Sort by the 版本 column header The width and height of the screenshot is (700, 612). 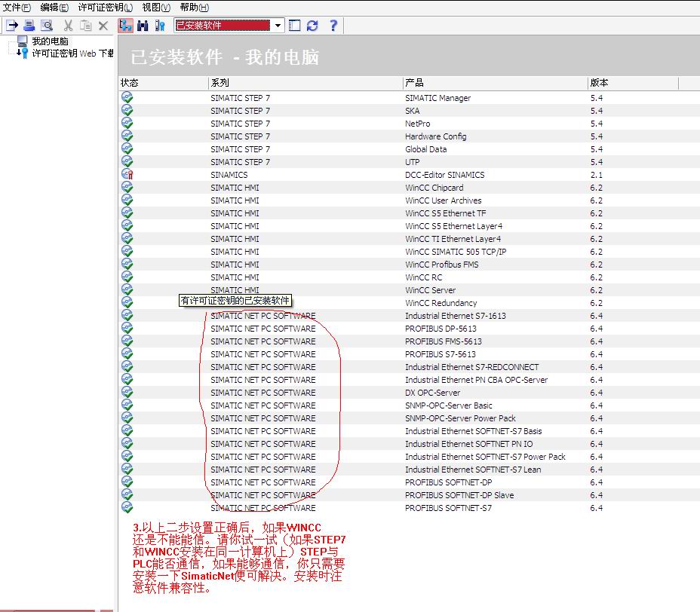click(633, 83)
